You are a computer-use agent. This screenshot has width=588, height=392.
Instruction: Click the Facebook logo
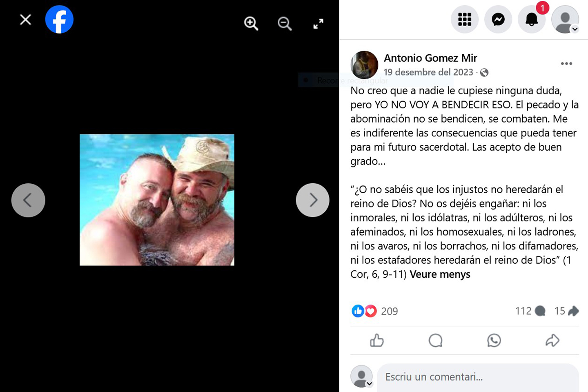pyautogui.click(x=59, y=20)
